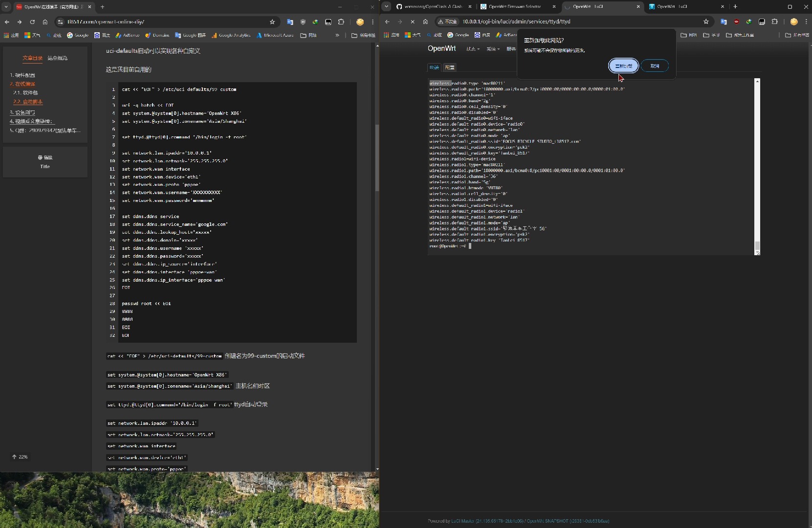Image resolution: width=812 pixels, height=528 pixels.
Task: Open the 网站 bookmarks folder in left browser
Action: tap(308, 35)
